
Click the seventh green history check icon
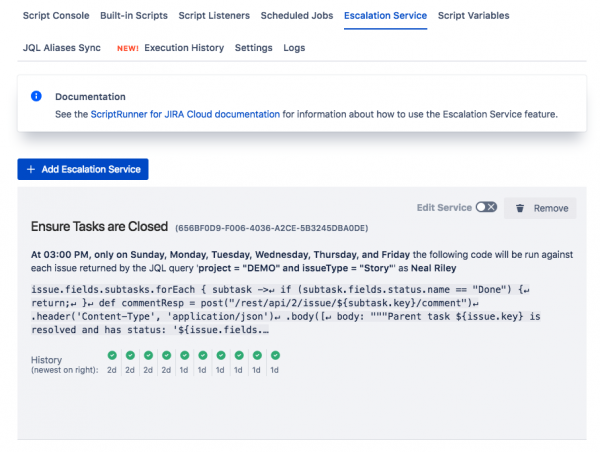click(x=221, y=356)
